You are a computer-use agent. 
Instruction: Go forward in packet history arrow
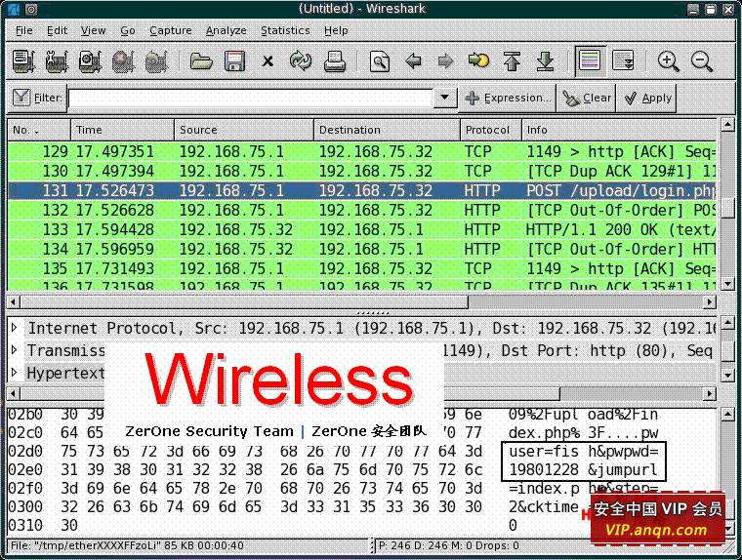446,61
